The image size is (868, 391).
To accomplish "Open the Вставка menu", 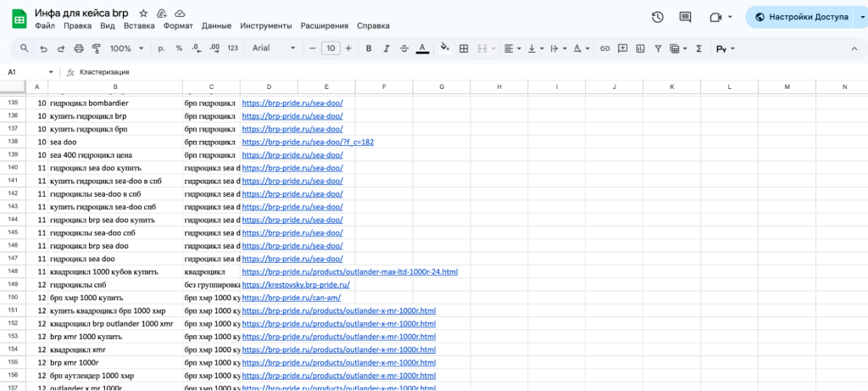I will [139, 26].
